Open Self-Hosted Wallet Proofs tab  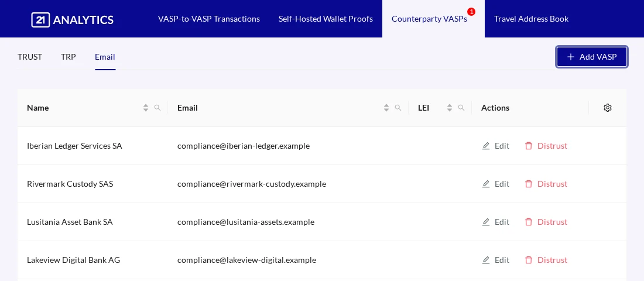[326, 19]
